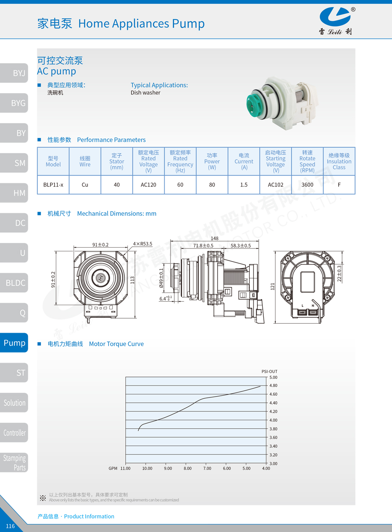
Task: Click the blue bullet beside Performance Parameters
Action: coord(39,140)
